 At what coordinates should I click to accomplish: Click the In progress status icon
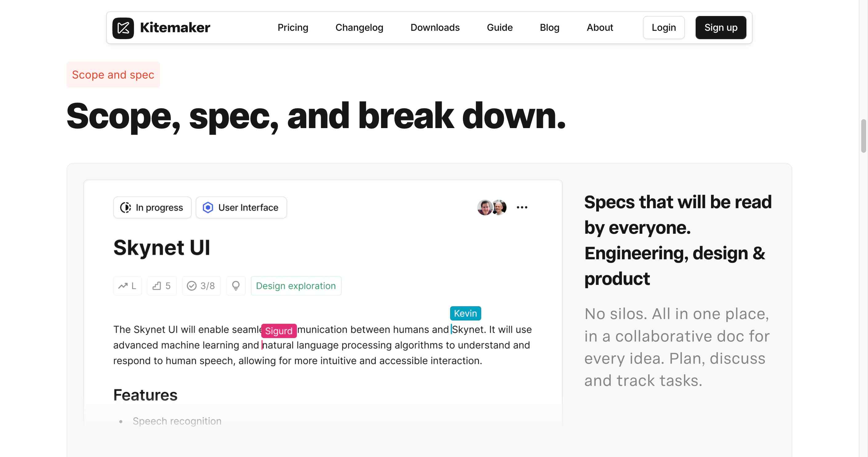(126, 208)
